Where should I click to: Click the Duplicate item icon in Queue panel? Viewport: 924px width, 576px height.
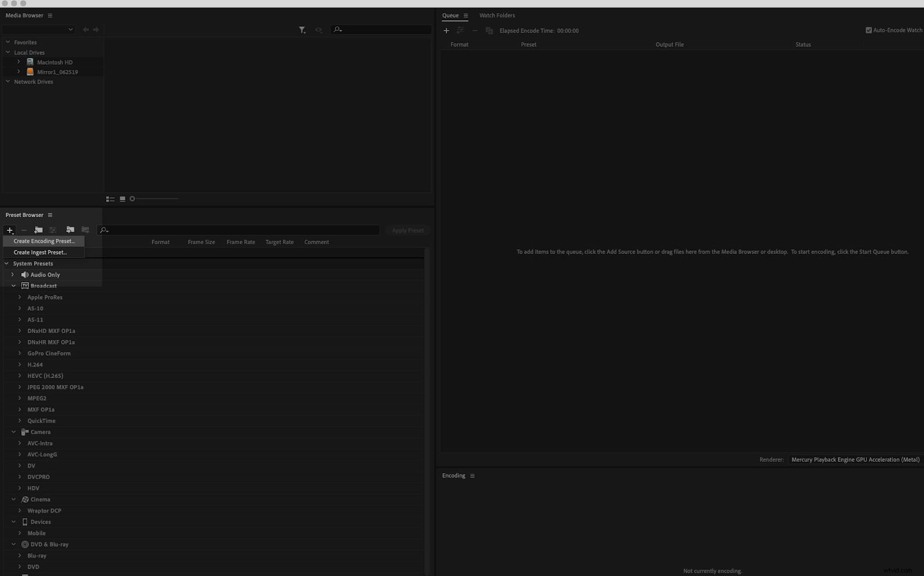point(490,31)
